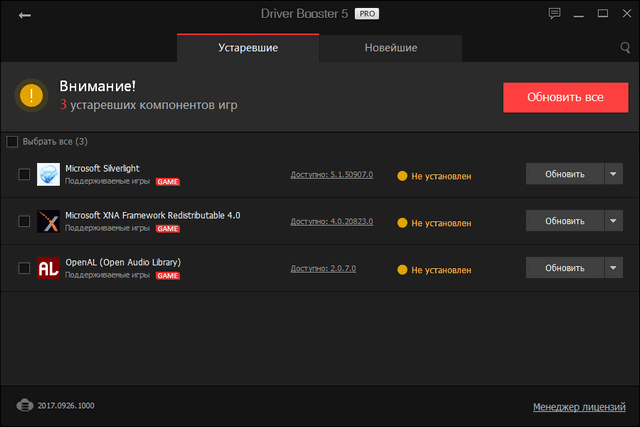
Task: Click 'Поддерживаемые игры' under XNA Framework
Action: click(107, 228)
